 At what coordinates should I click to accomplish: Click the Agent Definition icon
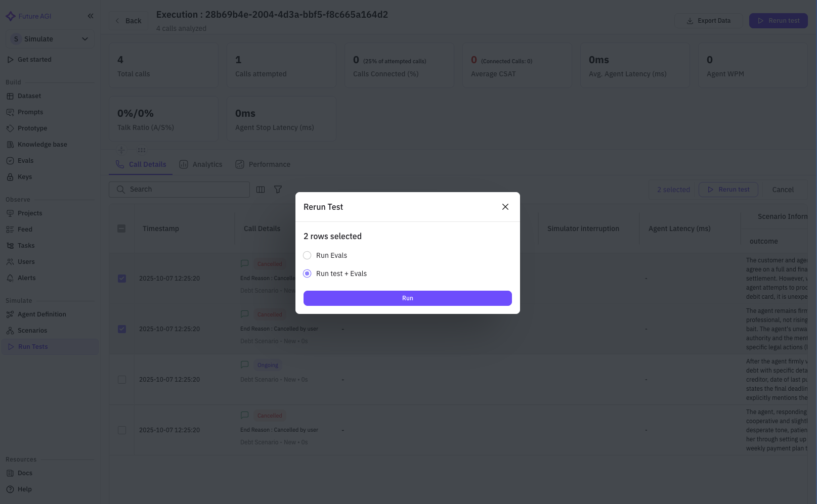(10, 314)
